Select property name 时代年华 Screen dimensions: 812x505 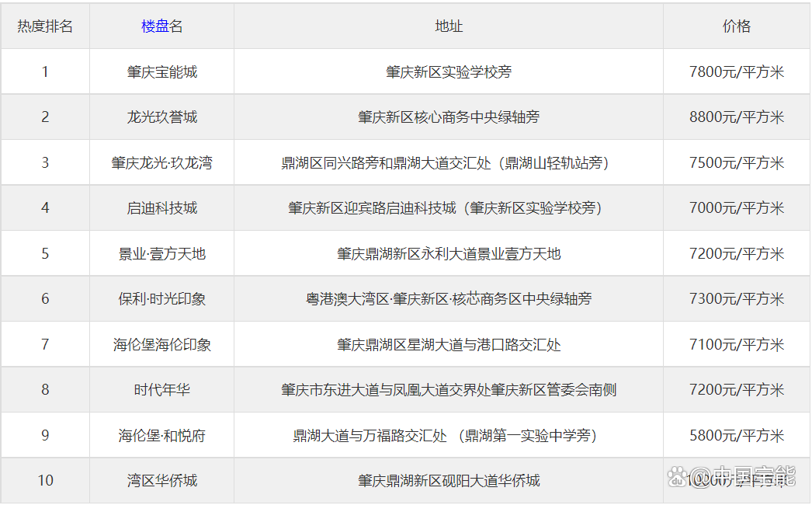coord(162,389)
